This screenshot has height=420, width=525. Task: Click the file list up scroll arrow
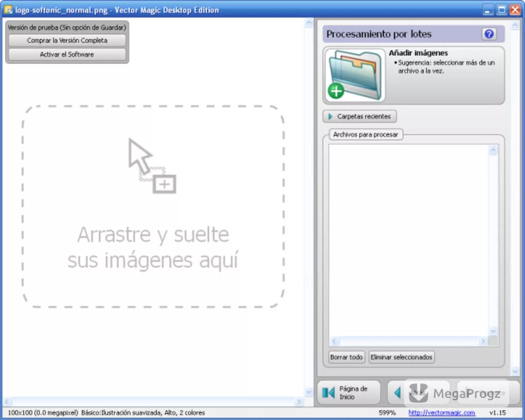(x=493, y=150)
